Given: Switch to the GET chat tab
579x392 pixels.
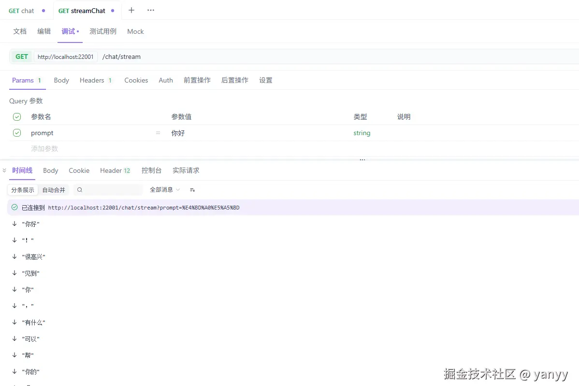Looking at the screenshot, I should click(x=27, y=11).
